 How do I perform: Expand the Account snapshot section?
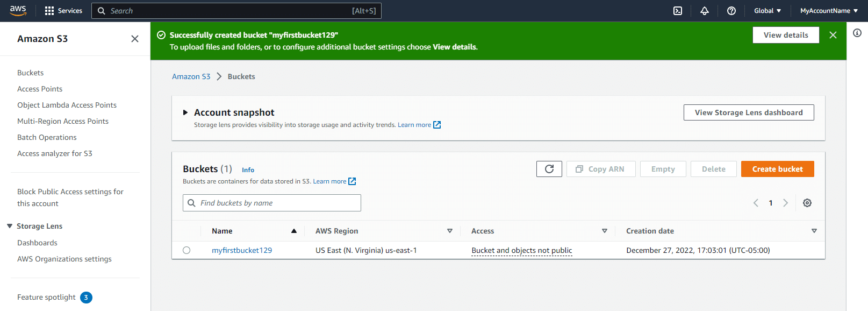[185, 112]
